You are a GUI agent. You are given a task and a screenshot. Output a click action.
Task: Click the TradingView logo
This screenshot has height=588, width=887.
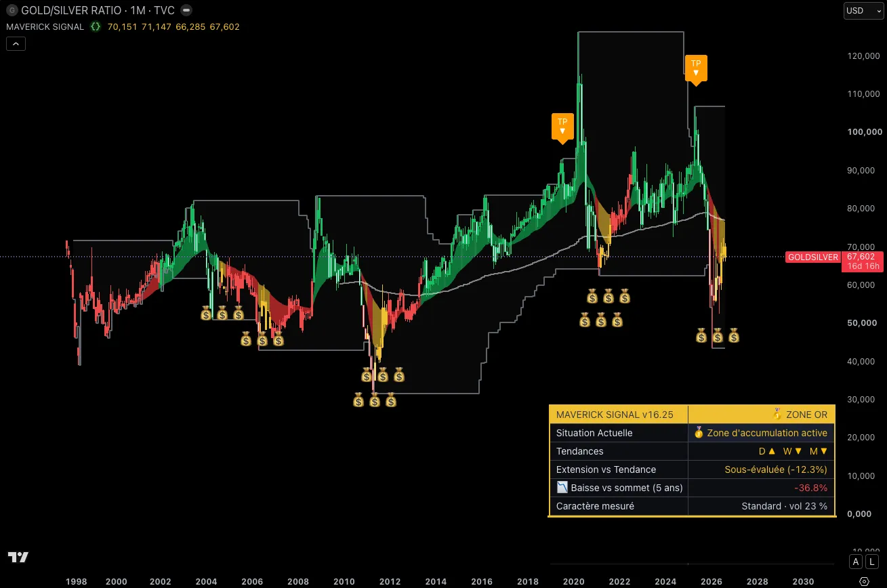pyautogui.click(x=18, y=557)
